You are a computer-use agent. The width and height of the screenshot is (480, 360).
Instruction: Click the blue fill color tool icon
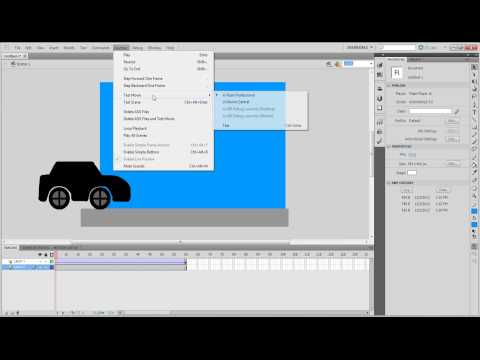474,224
